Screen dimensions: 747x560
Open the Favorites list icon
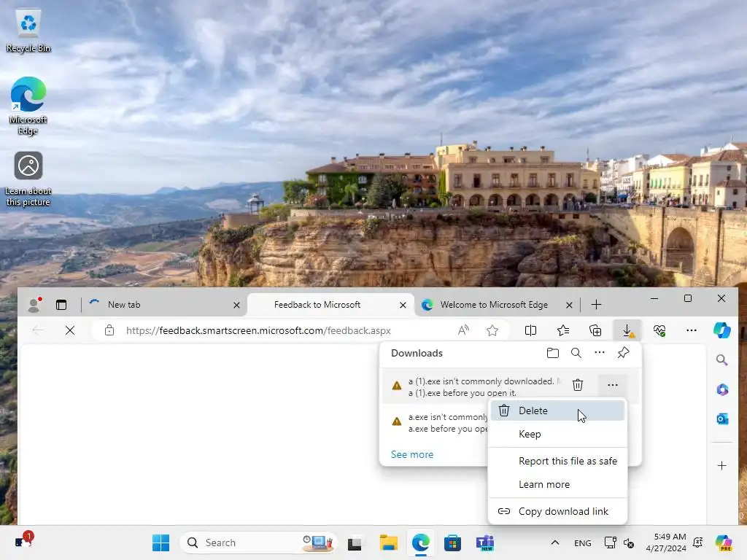(x=563, y=330)
